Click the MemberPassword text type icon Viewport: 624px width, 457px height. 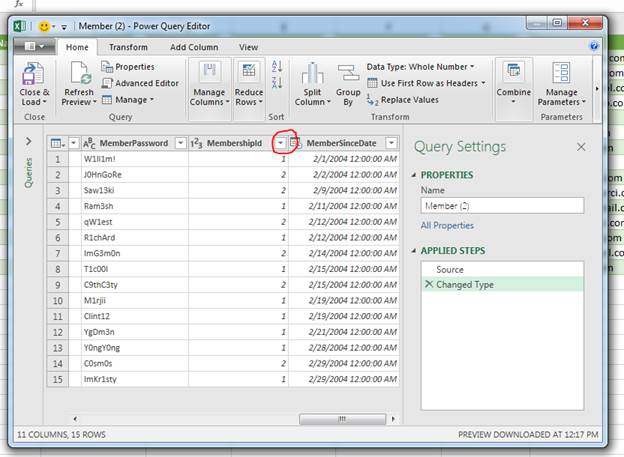[x=89, y=143]
